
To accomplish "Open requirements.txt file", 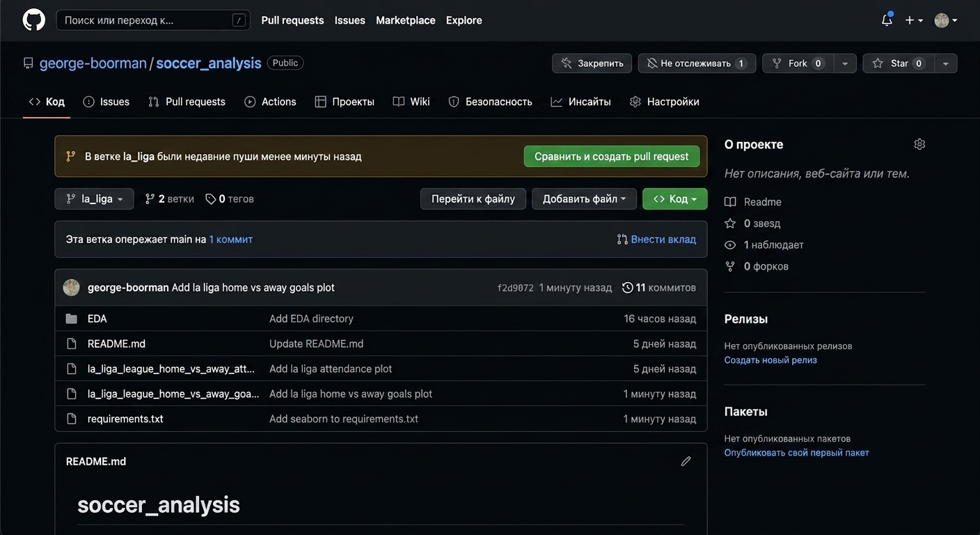I will click(x=125, y=419).
